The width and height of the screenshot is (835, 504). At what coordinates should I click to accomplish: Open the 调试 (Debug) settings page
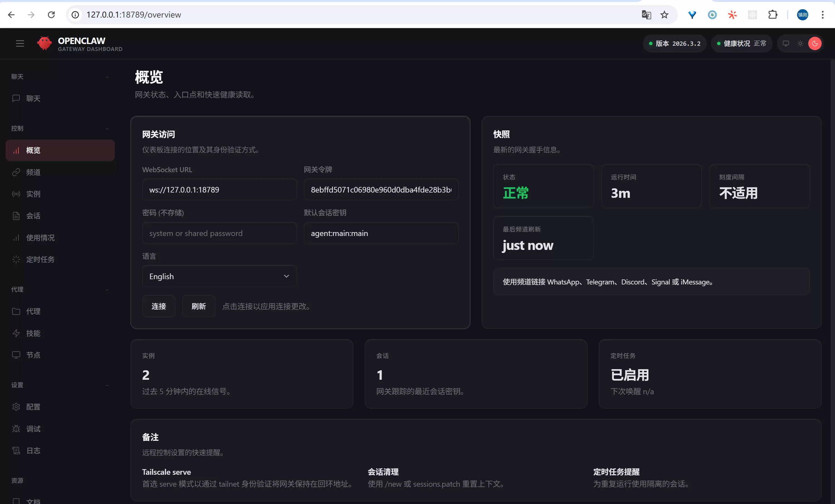33,428
